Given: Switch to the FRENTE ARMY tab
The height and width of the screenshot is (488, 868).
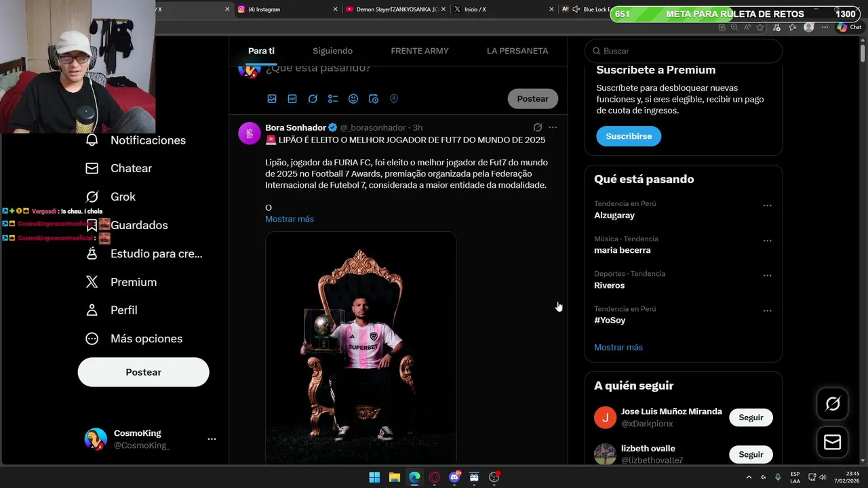Looking at the screenshot, I should [420, 51].
